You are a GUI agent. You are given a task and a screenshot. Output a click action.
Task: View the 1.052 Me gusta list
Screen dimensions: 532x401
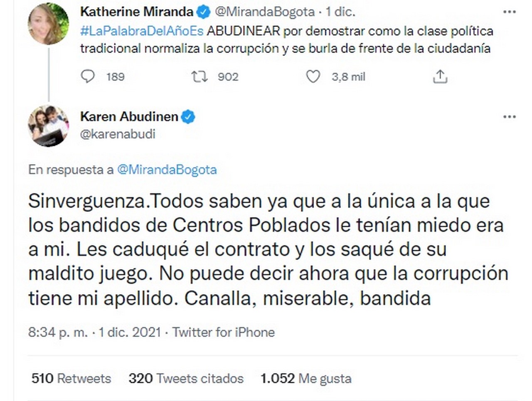pyautogui.click(x=306, y=378)
